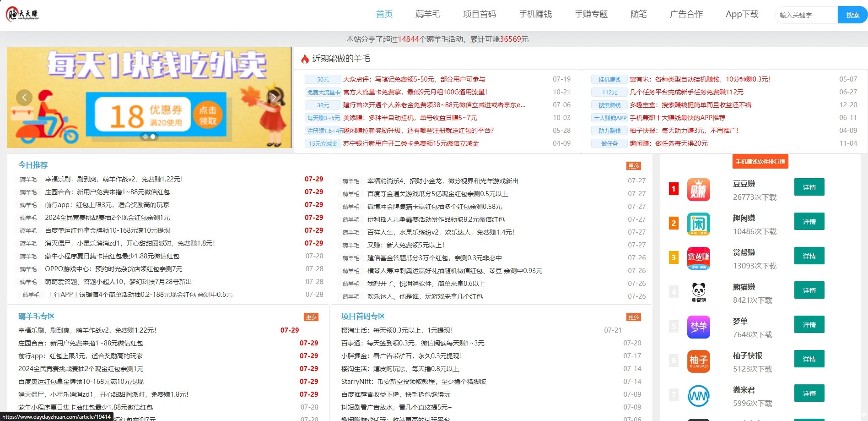
Task: Click the flame icon beside 近期能做的羊毛
Action: coord(305,59)
